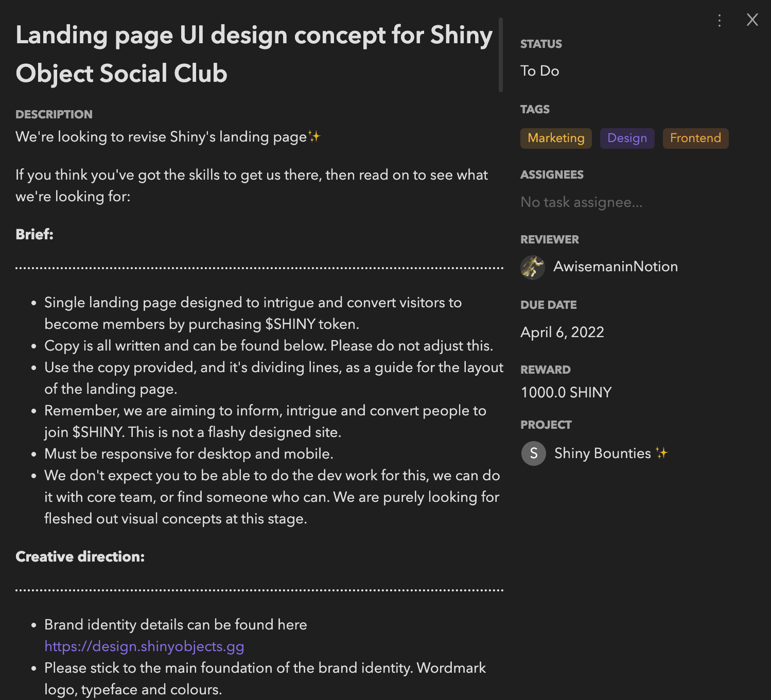Screen dimensions: 771x700
Task: Click the DUE DATE label
Action: [x=549, y=305]
